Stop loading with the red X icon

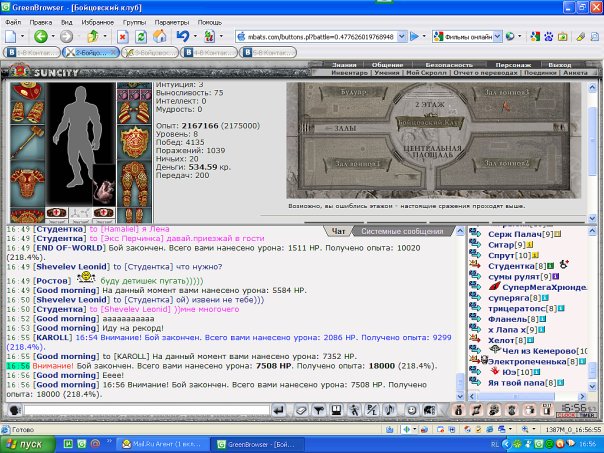122,37
